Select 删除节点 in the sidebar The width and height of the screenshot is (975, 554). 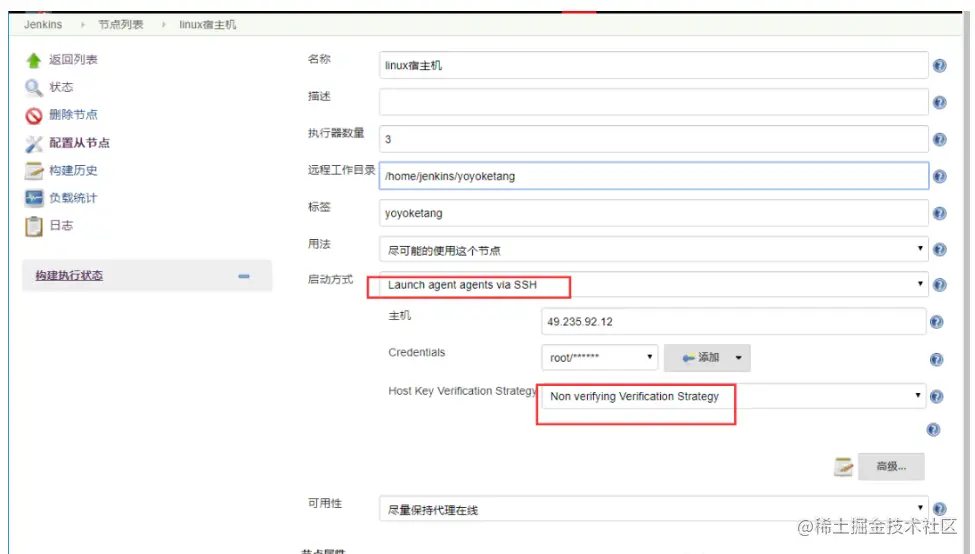pyautogui.click(x=73, y=114)
